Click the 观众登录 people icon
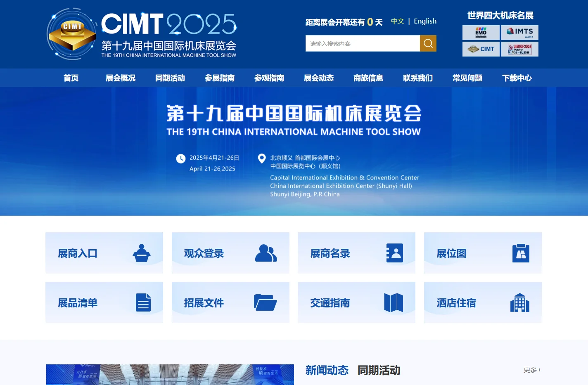This screenshot has height=385, width=588. coord(266,253)
